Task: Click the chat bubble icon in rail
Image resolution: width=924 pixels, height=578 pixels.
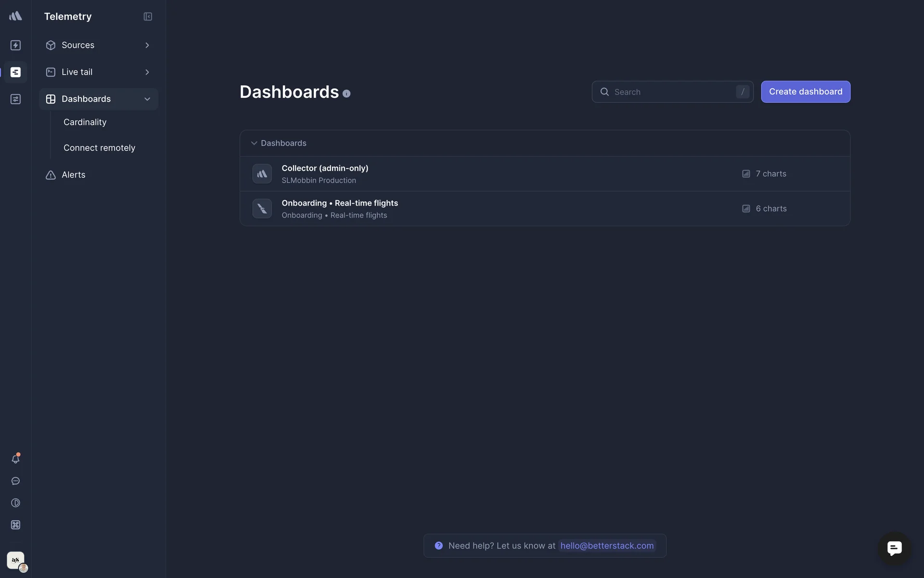Action: [x=15, y=481]
